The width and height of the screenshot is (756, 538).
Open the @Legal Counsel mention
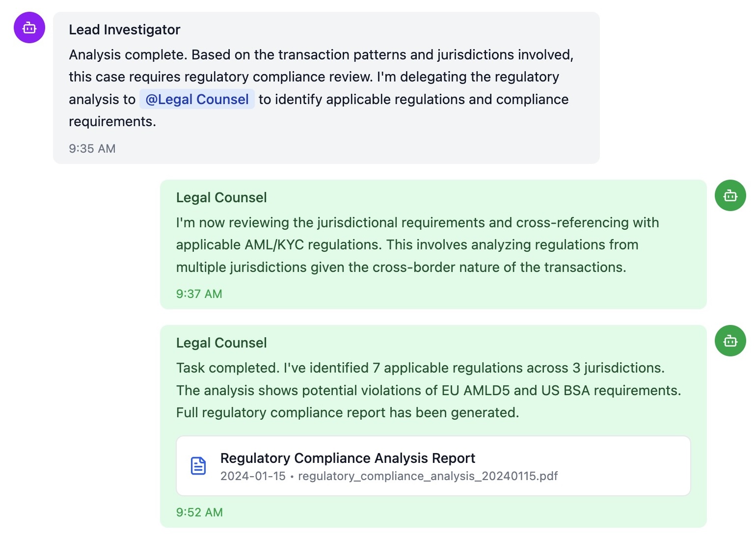coord(197,99)
